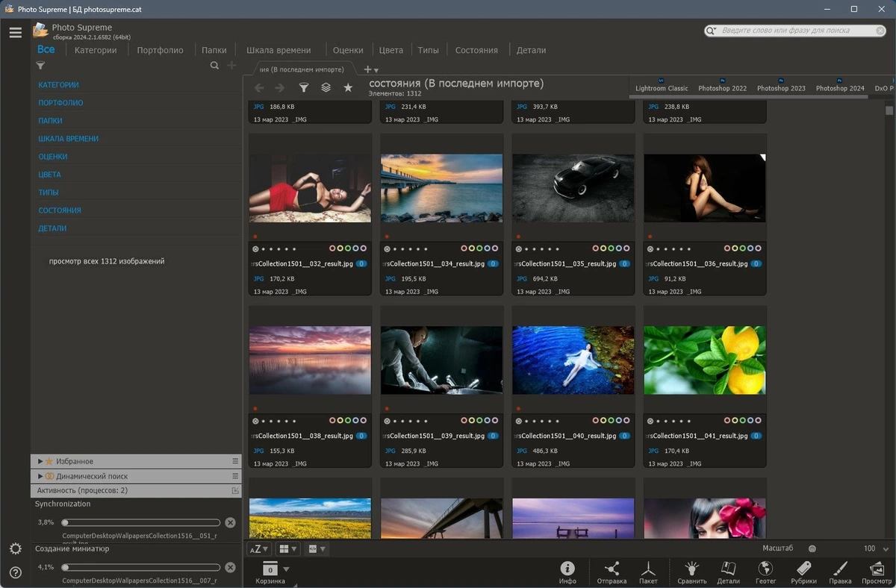Open the Детали details tool
Screen dimensions: 896x588
[728, 572]
